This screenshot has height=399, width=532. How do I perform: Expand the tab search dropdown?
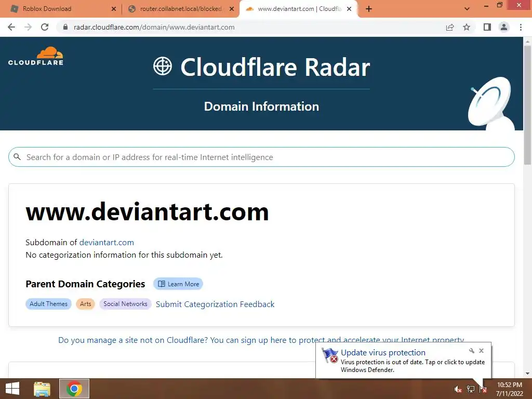click(x=467, y=9)
